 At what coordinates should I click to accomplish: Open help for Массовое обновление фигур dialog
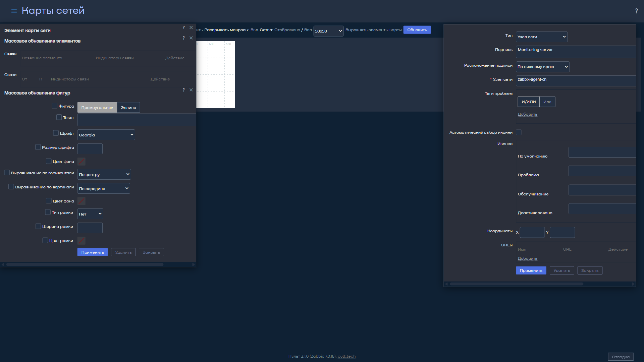(183, 90)
